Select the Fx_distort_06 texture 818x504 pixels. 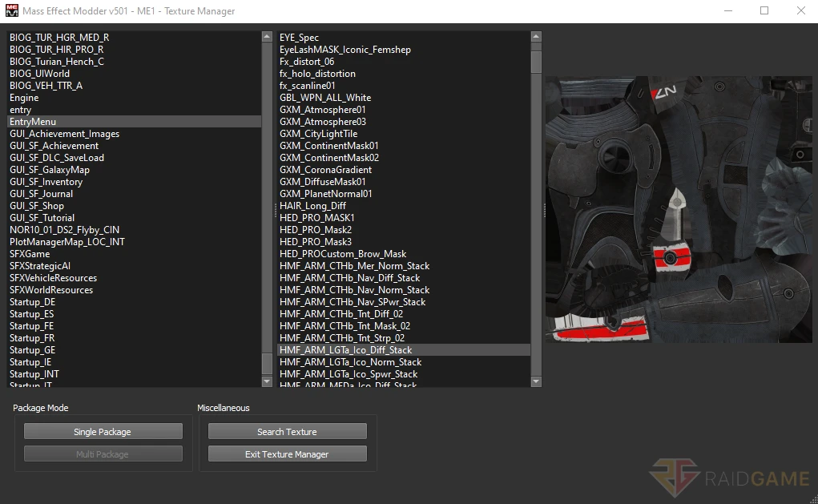point(404,62)
